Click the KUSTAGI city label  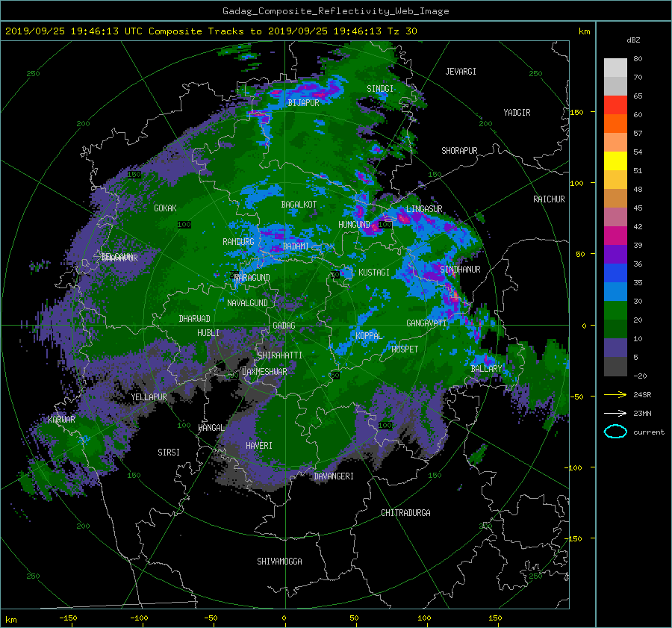point(374,273)
